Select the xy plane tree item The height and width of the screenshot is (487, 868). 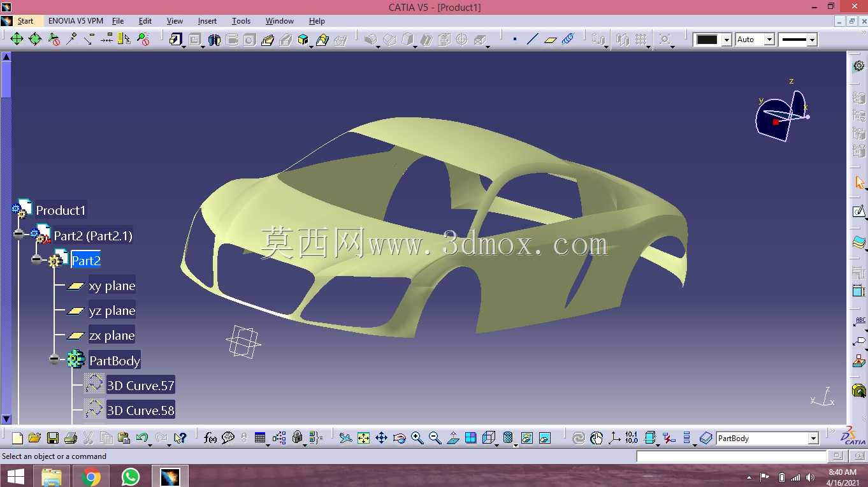[112, 286]
